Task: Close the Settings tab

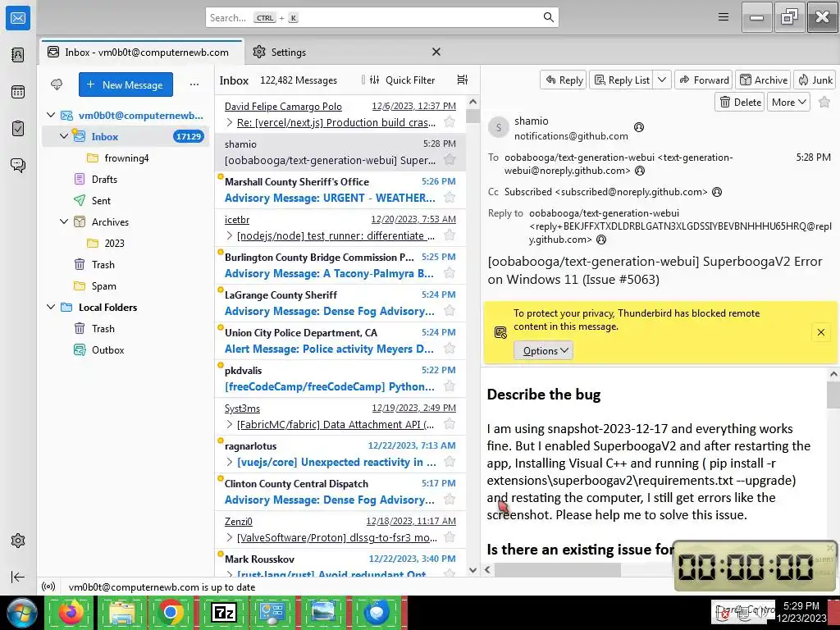Action: point(436,52)
